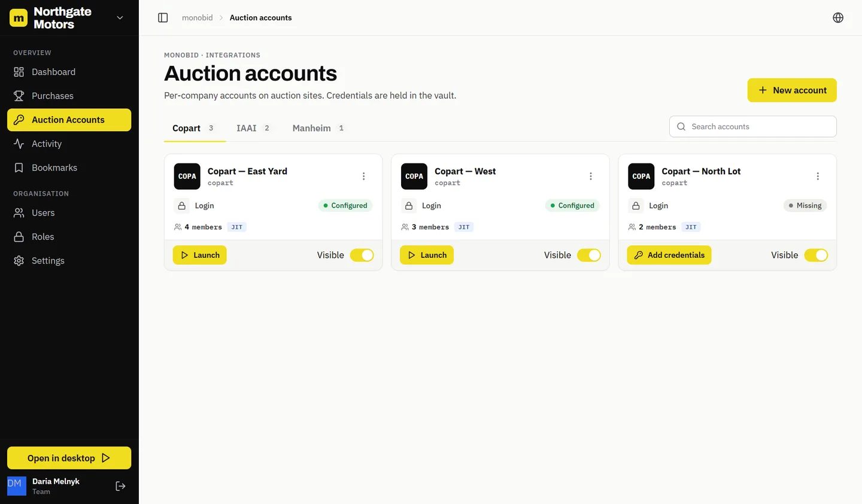Click JIT badge on Copart — East Yard
Image resolution: width=862 pixels, height=504 pixels.
[x=237, y=227]
